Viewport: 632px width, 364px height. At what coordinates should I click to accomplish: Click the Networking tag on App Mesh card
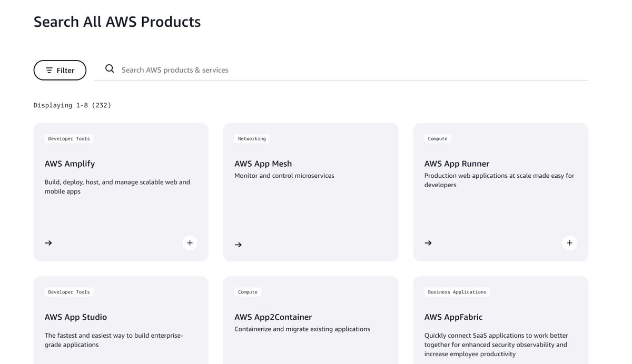252,139
